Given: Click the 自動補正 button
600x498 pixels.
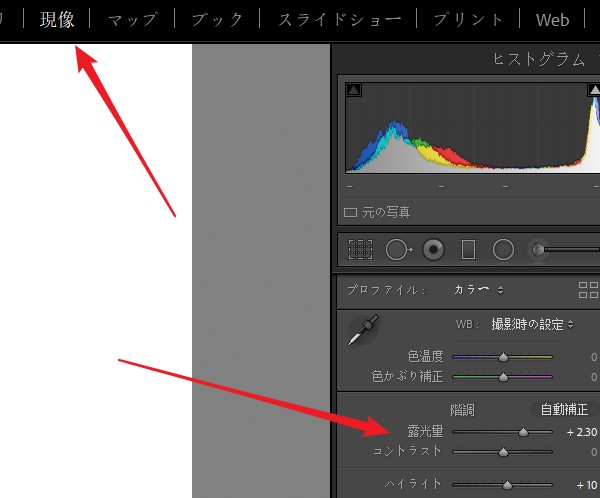Looking at the screenshot, I should pos(564,410).
